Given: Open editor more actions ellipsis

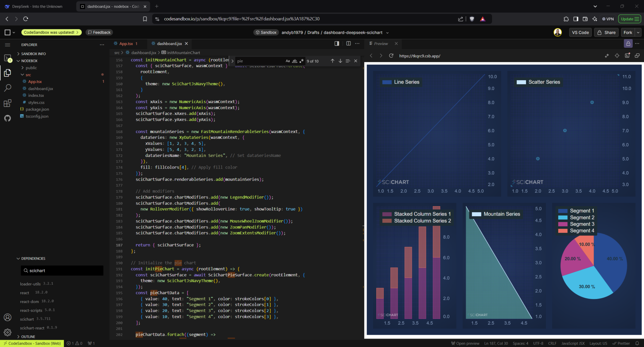Looking at the screenshot, I should [x=357, y=44].
